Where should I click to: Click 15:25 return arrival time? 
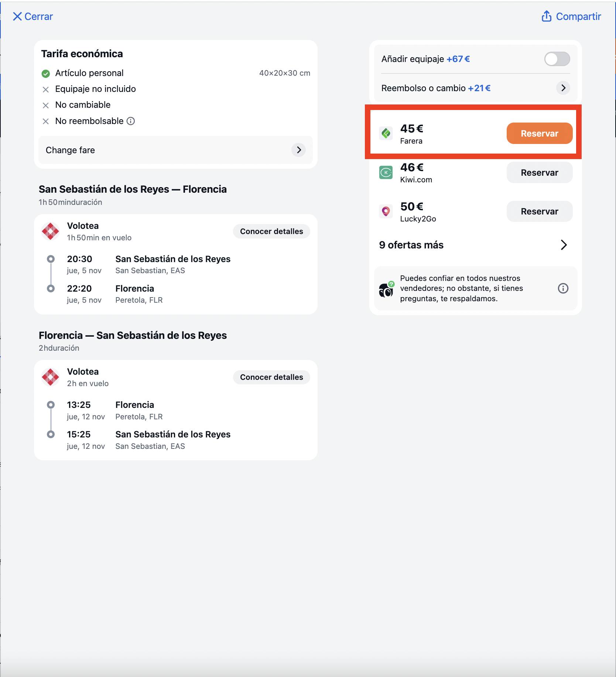(x=79, y=434)
